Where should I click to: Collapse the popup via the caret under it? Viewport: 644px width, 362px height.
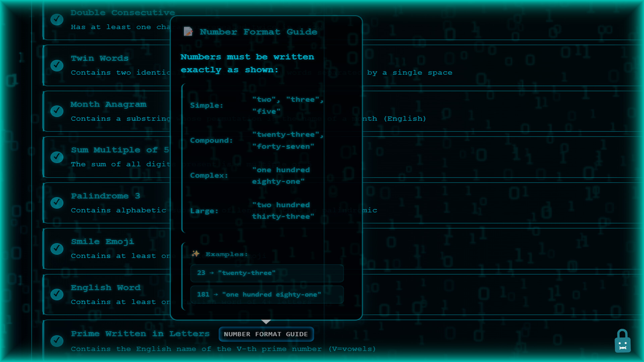coord(266,321)
